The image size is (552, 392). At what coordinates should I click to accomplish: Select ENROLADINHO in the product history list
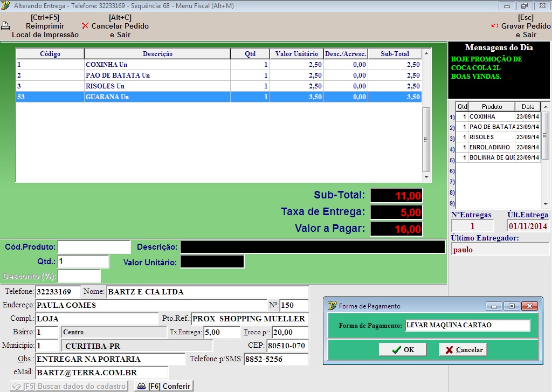tap(489, 147)
